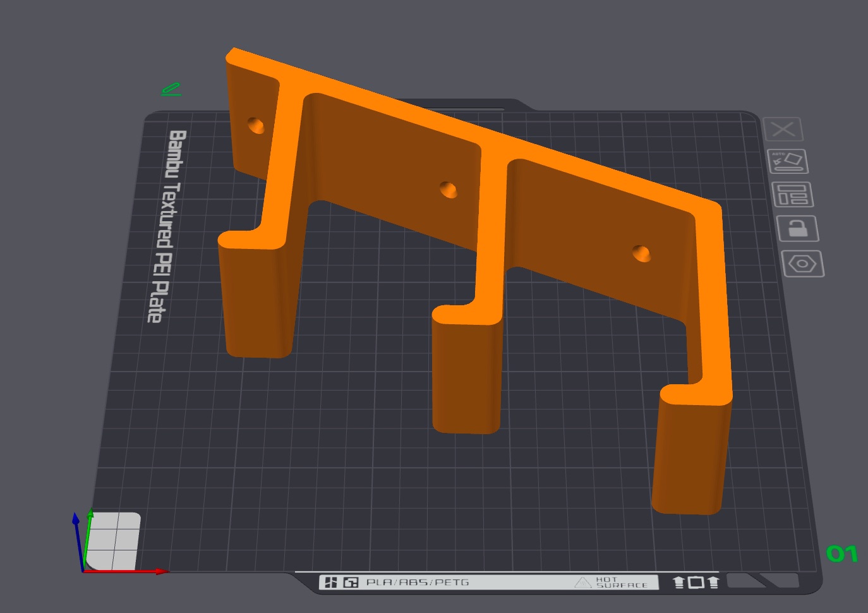Arrange objects on plate icon

[x=793, y=195]
